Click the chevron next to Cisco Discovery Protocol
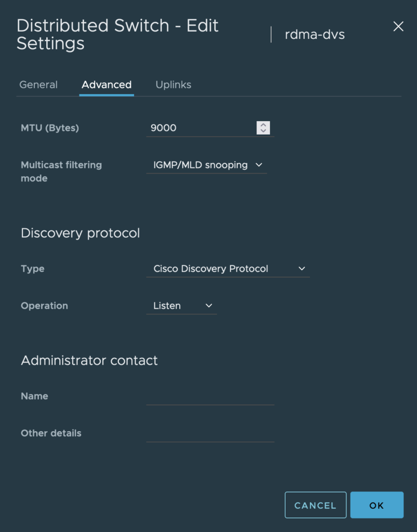The width and height of the screenshot is (417, 532). 302,269
